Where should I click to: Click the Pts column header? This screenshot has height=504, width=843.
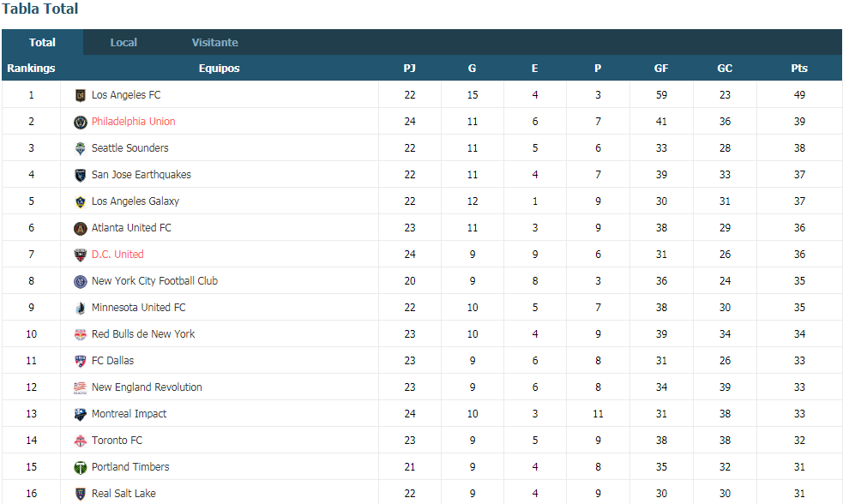click(799, 69)
